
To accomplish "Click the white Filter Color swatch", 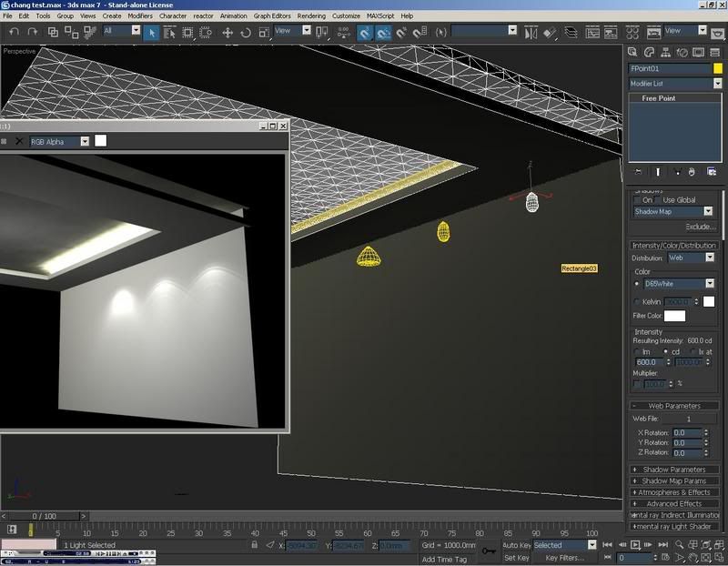I will pyautogui.click(x=674, y=316).
